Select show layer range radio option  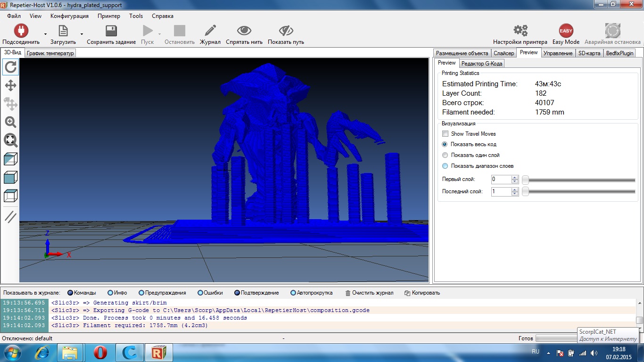[x=445, y=166]
